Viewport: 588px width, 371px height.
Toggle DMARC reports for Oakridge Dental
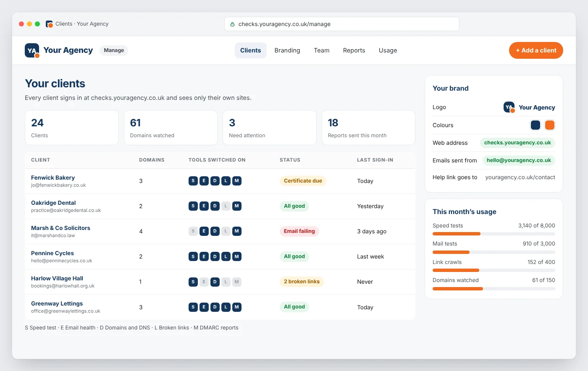[237, 206]
